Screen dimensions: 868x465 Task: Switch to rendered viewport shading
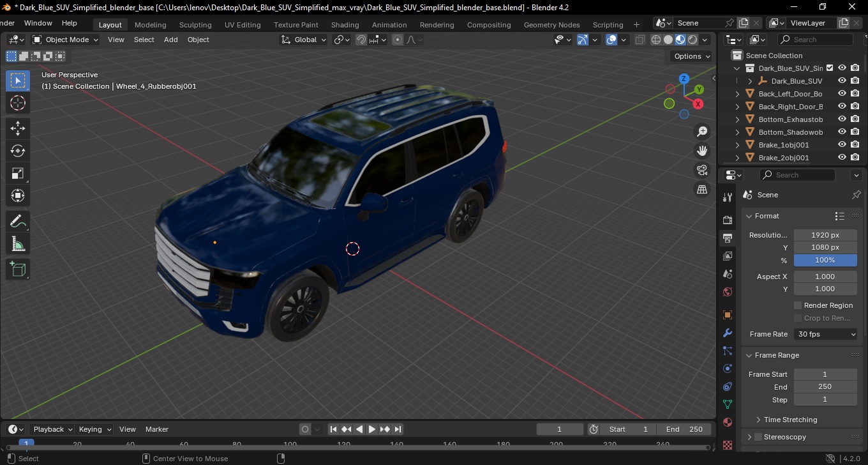coord(692,40)
